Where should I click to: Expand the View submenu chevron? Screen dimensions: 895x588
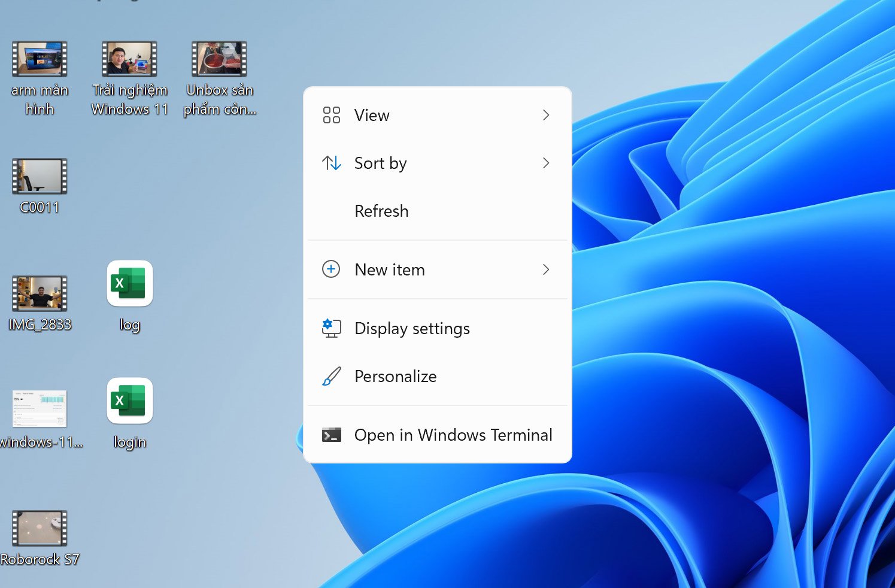click(x=545, y=115)
